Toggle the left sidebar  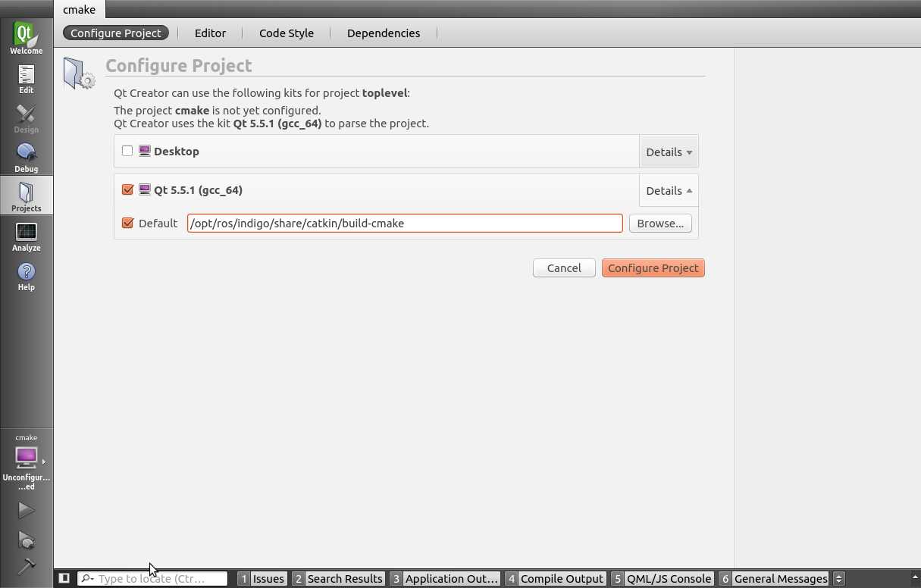point(64,578)
